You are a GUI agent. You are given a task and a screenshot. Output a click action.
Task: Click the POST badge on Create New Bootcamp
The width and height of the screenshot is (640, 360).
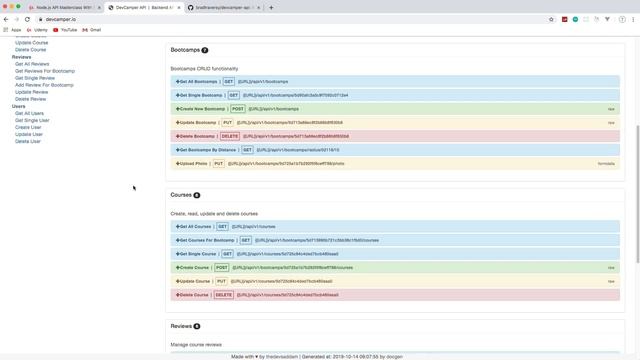(x=238, y=109)
